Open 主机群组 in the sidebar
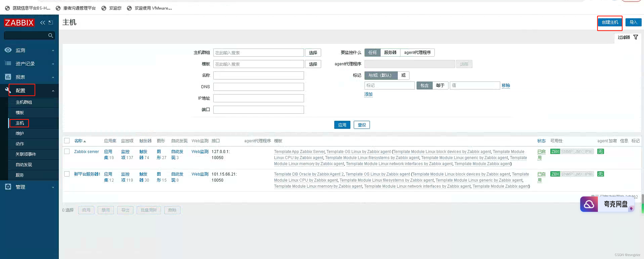This screenshot has width=644, height=259. coord(24,102)
